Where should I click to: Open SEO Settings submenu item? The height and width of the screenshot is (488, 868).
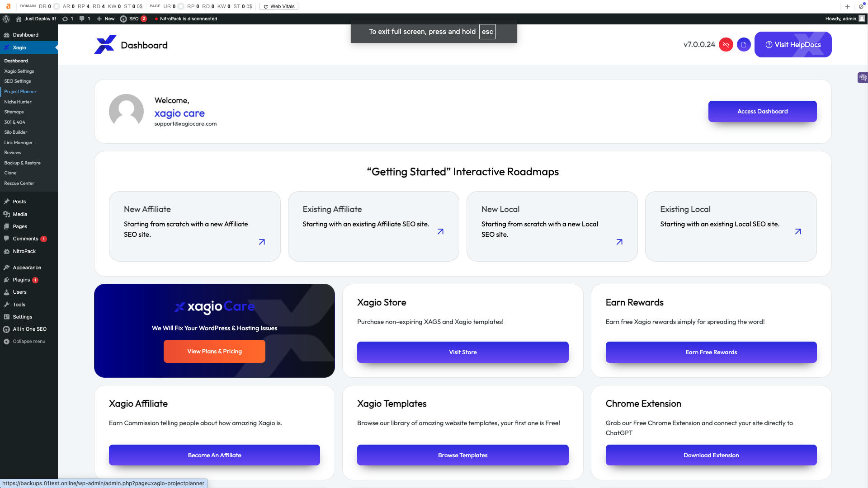(x=18, y=81)
